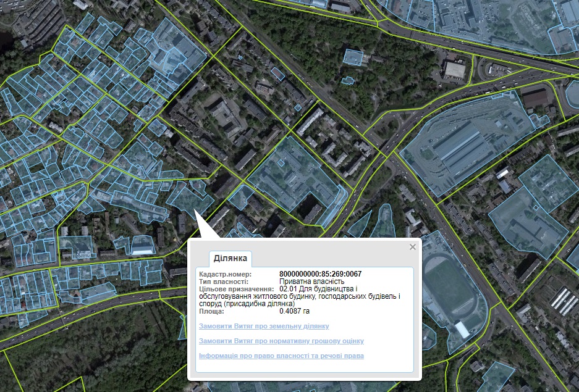Viewport: 579px width, 392px height.
Task: Open Інформація про право власності link
Action: pyautogui.click(x=281, y=356)
